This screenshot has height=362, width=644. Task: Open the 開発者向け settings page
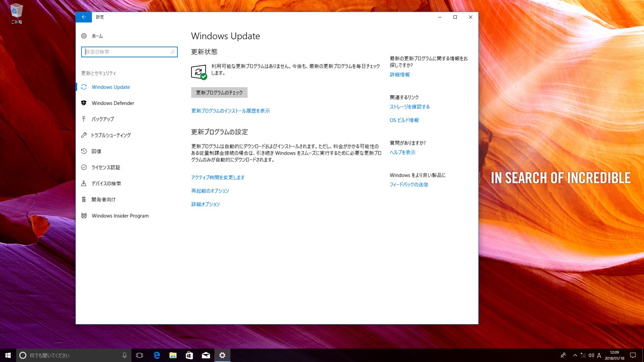[127, 200]
